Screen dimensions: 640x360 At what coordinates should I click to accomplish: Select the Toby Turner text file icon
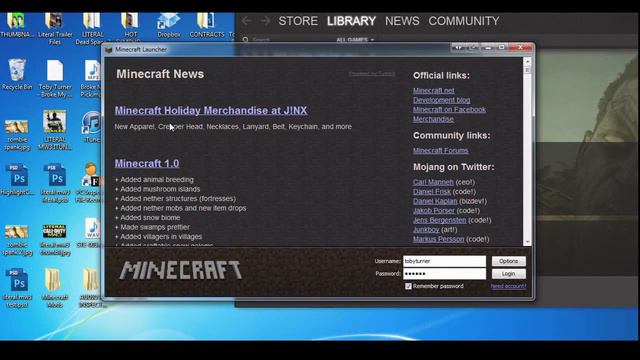point(55,79)
